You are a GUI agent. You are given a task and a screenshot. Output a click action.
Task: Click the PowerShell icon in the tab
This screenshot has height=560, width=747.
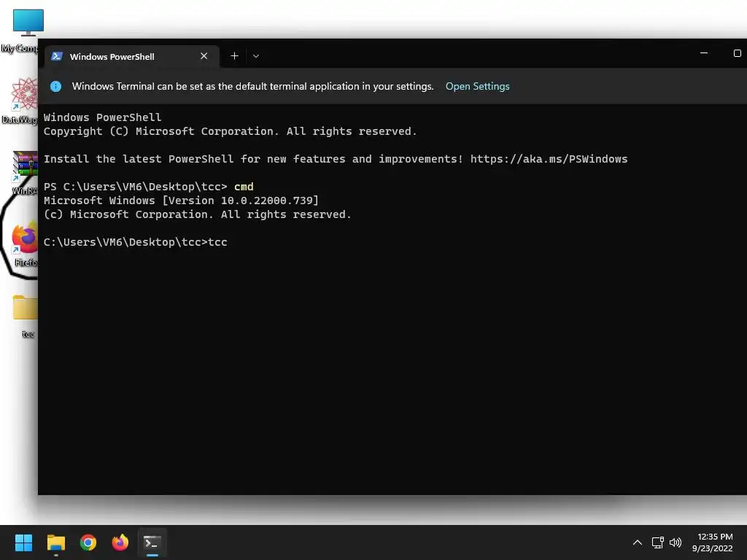[x=57, y=56]
